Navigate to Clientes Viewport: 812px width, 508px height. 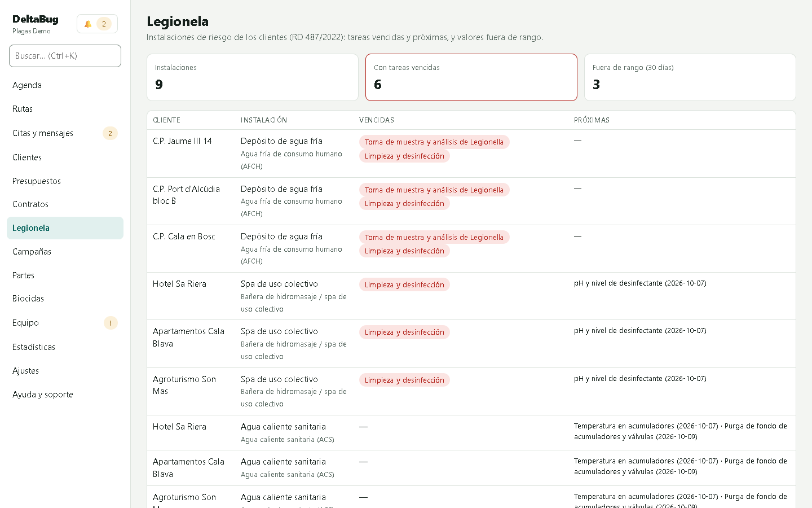click(65, 157)
